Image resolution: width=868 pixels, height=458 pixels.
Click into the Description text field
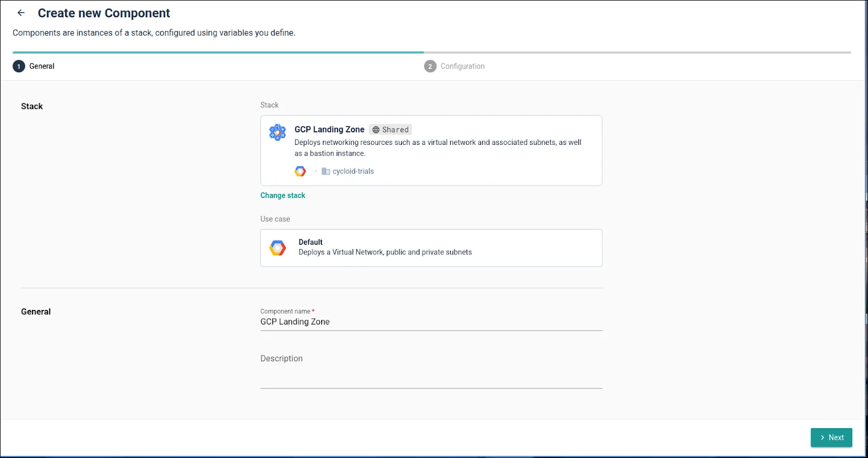click(x=431, y=373)
